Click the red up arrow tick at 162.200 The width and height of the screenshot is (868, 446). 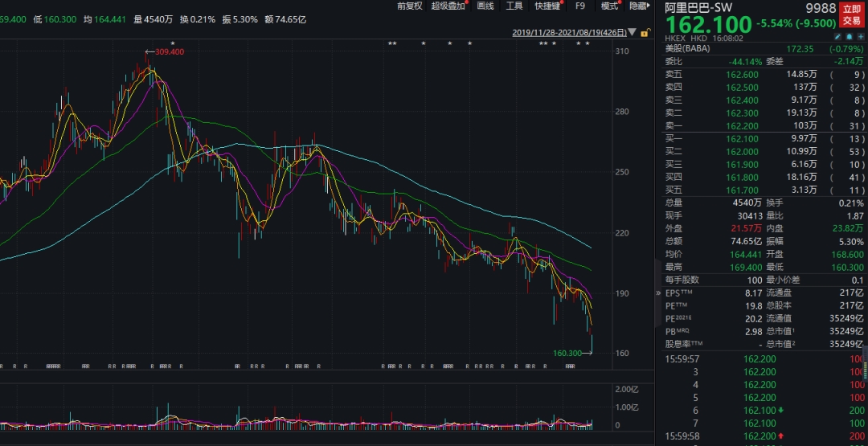(780, 436)
